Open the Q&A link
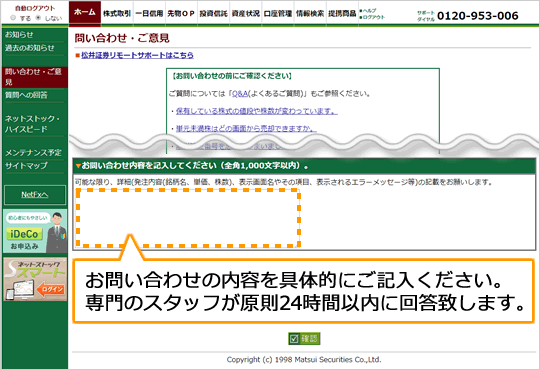The height and width of the screenshot is (370, 540). coord(240,93)
